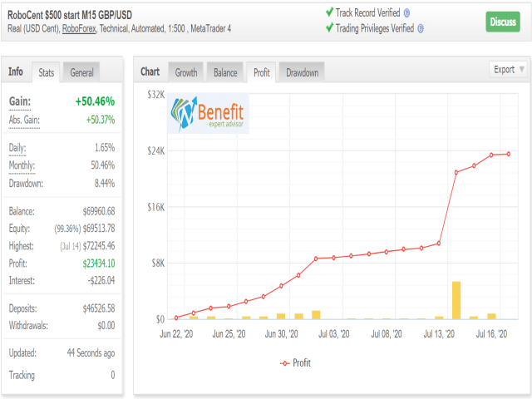This screenshot has width=532, height=399.
Task: Open the Export dropdown menu
Action: (x=508, y=70)
